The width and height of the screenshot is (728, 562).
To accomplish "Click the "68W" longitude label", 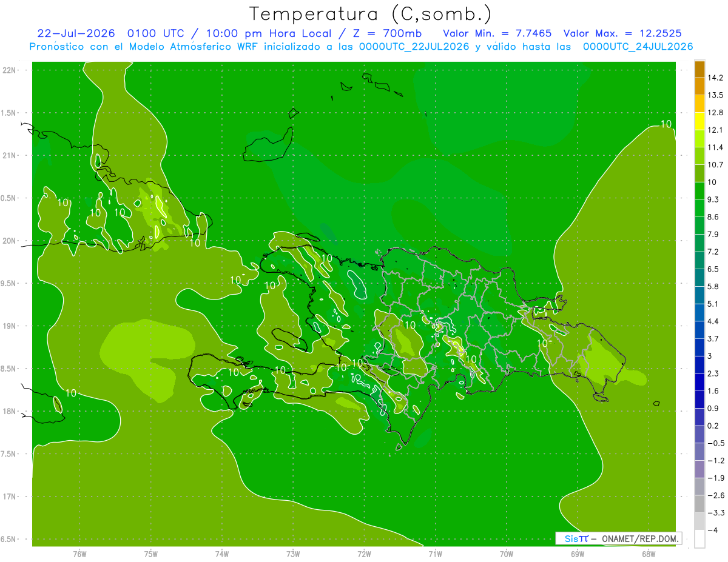I will click(x=648, y=554).
